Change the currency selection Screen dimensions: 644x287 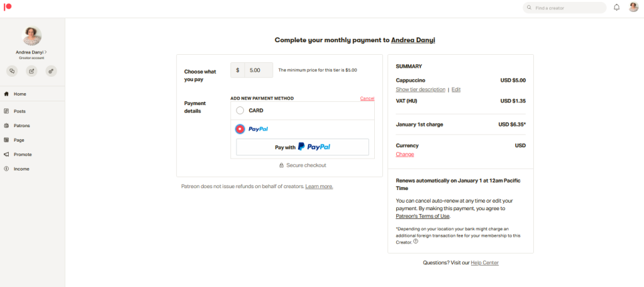[x=404, y=154]
